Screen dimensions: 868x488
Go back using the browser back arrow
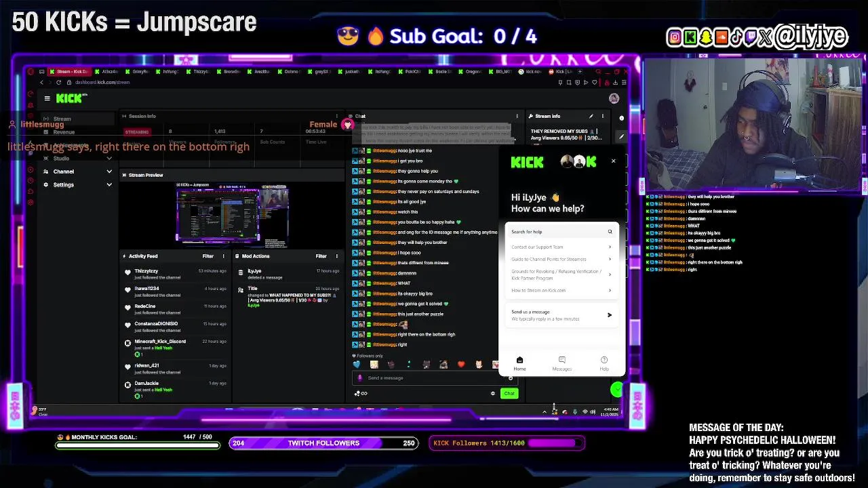[41, 82]
